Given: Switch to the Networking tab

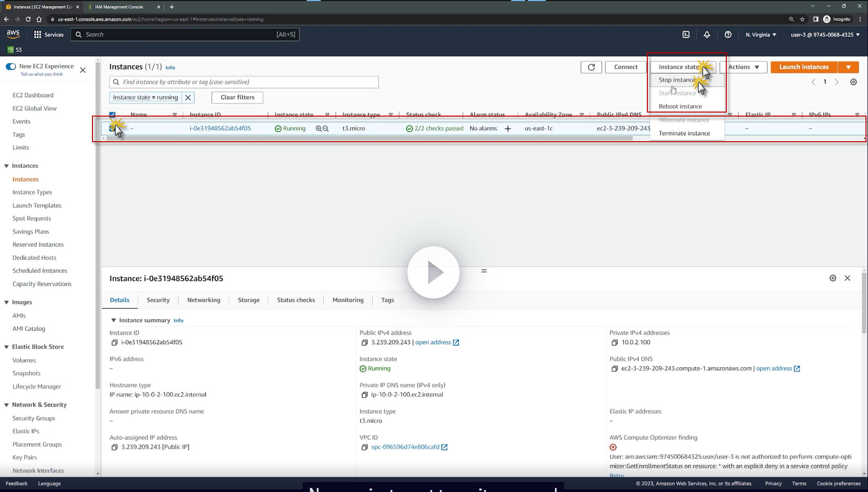Looking at the screenshot, I should click(x=204, y=300).
